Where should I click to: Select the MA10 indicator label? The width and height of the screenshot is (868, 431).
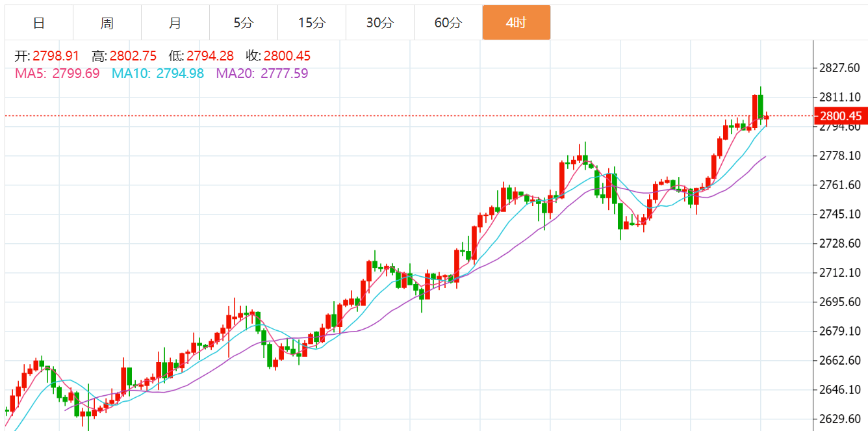[158, 73]
